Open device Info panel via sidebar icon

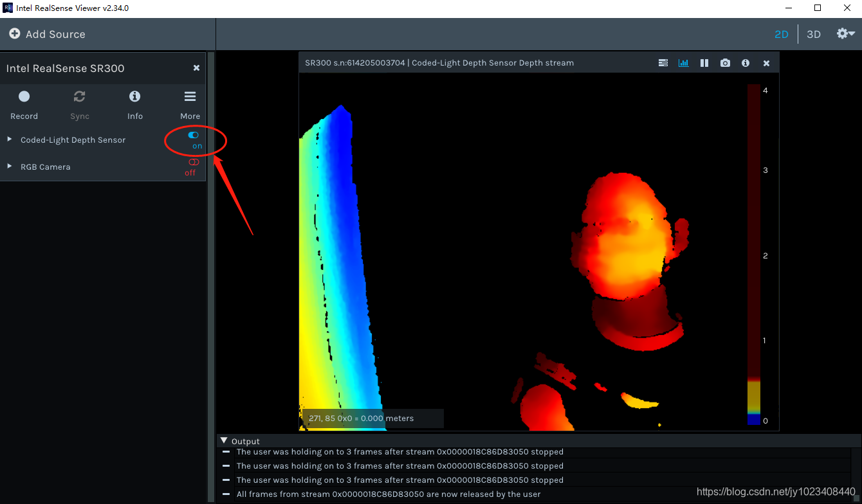pos(134,96)
